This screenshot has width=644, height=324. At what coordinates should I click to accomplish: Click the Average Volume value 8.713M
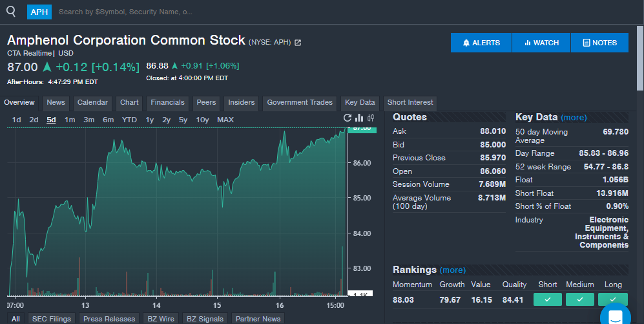tap(492, 198)
